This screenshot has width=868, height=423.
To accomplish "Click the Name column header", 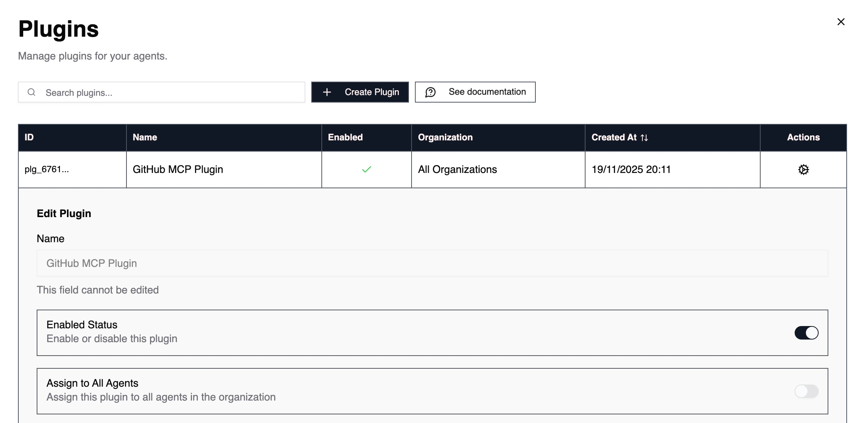I will click(224, 137).
